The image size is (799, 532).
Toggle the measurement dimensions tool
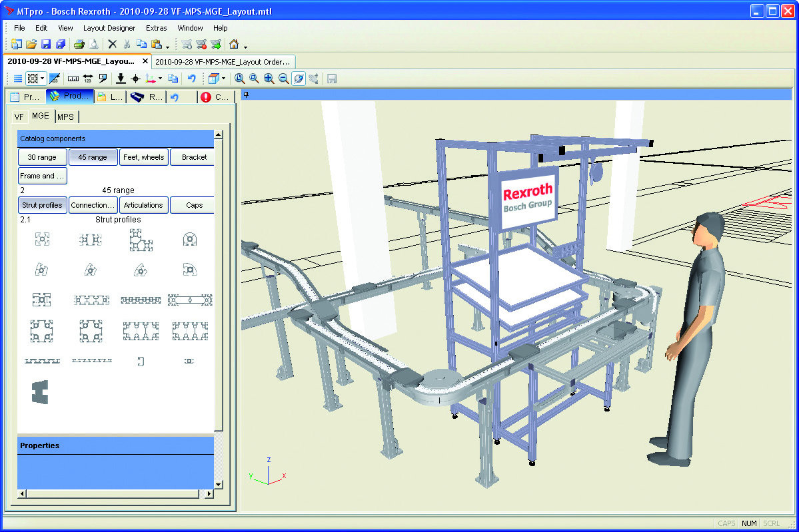pyautogui.click(x=88, y=78)
